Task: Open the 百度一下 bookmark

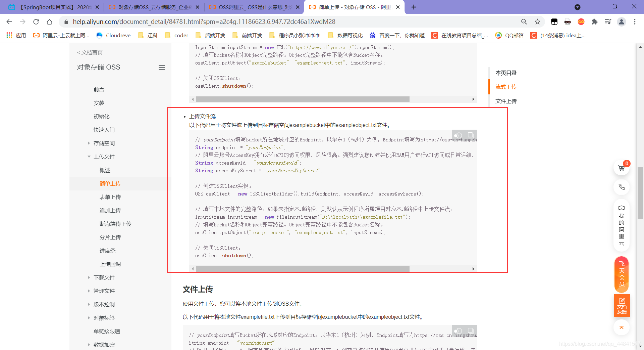Action: (397, 35)
